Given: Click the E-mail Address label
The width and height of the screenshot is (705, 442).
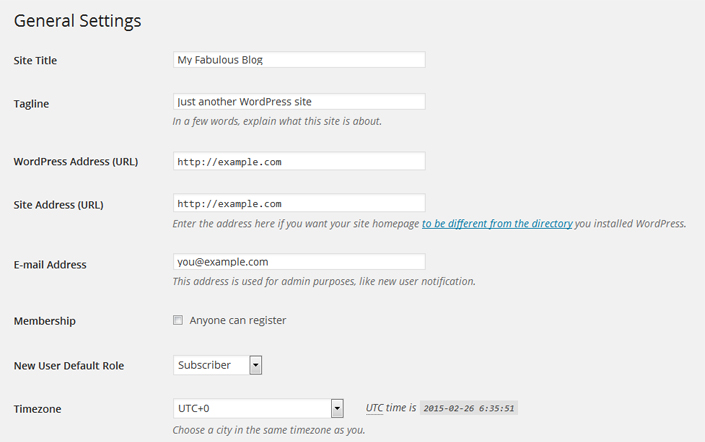Looking at the screenshot, I should click(50, 265).
